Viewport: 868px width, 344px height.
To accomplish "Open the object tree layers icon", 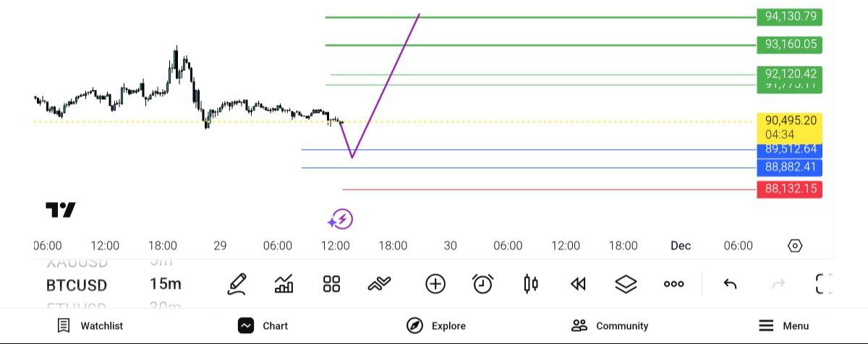I will (626, 284).
